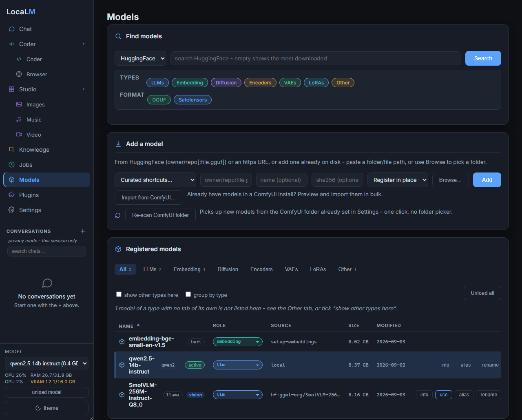Switch to the LLMs tab

coord(152,270)
